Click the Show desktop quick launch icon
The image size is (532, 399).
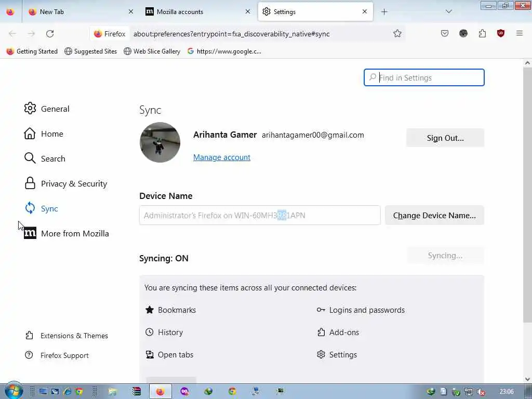(x=43, y=392)
